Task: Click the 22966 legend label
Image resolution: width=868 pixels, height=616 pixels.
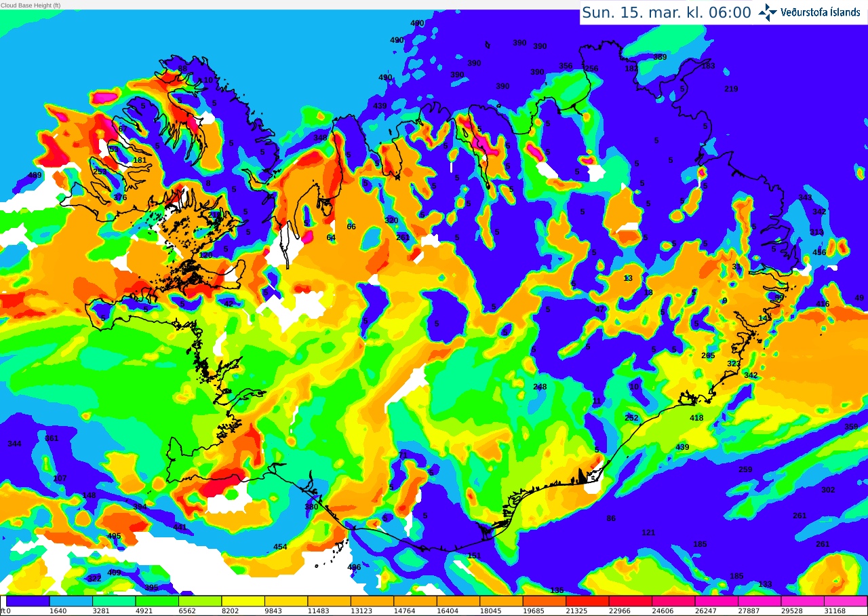Action: click(619, 611)
